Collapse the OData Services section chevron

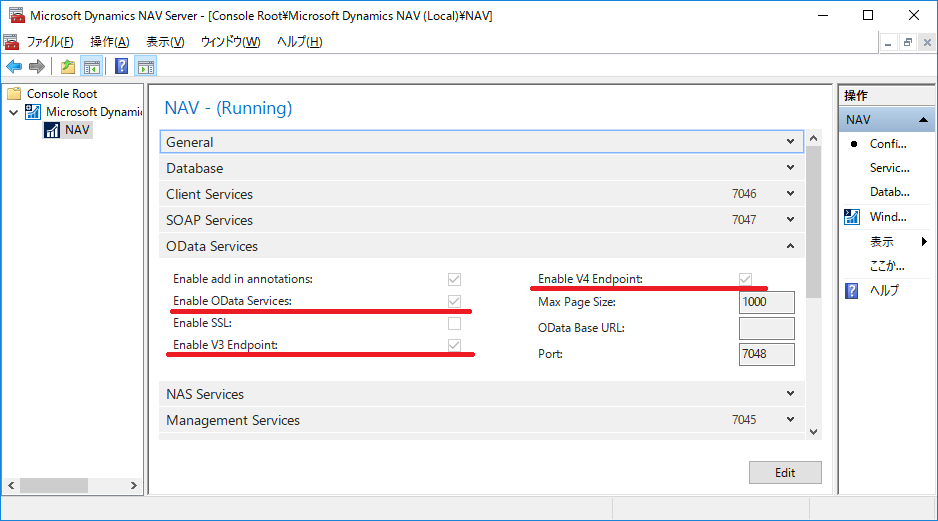pyautogui.click(x=790, y=246)
